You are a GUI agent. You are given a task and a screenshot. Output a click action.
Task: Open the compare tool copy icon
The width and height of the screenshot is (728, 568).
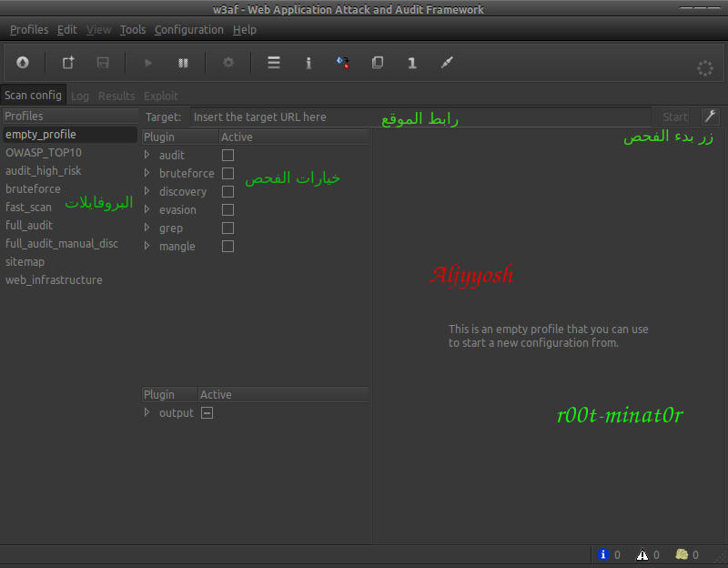378,62
